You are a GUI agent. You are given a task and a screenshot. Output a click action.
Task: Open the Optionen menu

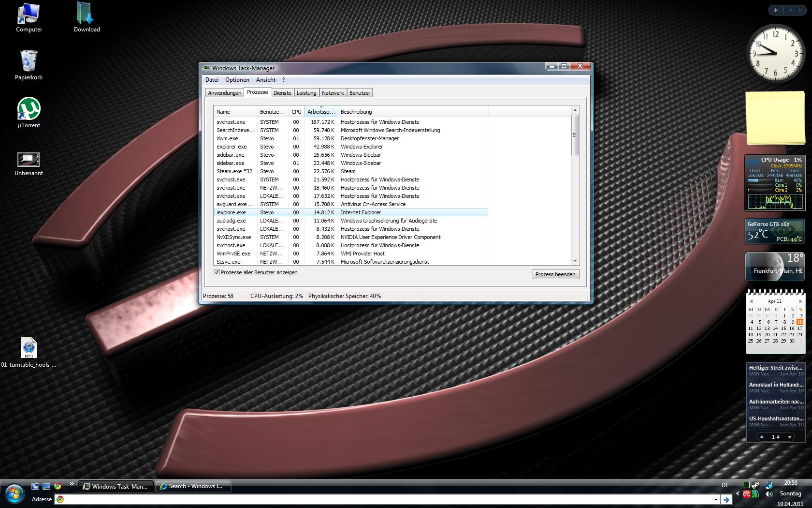pos(237,80)
